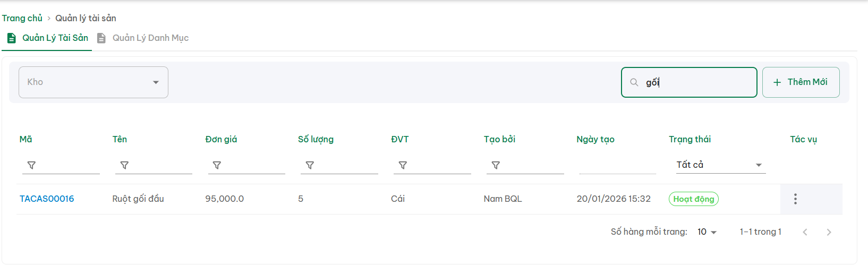The width and height of the screenshot is (868, 265).
Task: Click the filter icon under ĐVT column
Action: [x=403, y=165]
